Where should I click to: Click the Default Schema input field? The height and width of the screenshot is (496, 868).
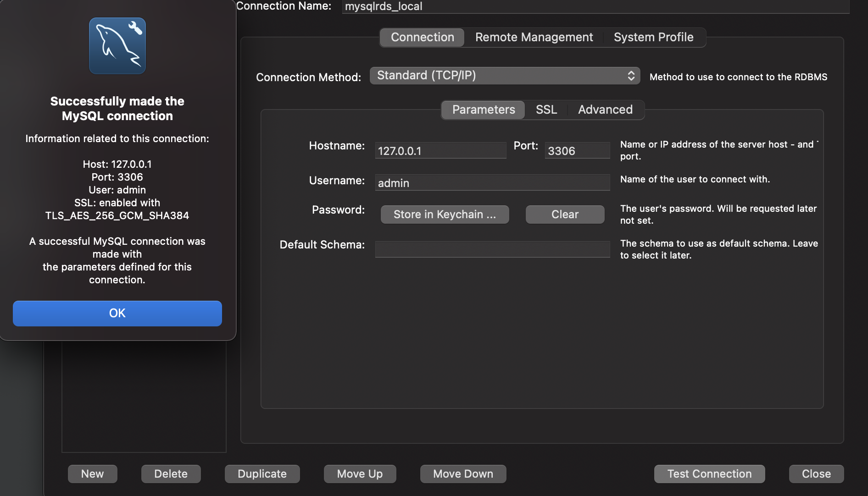point(492,249)
